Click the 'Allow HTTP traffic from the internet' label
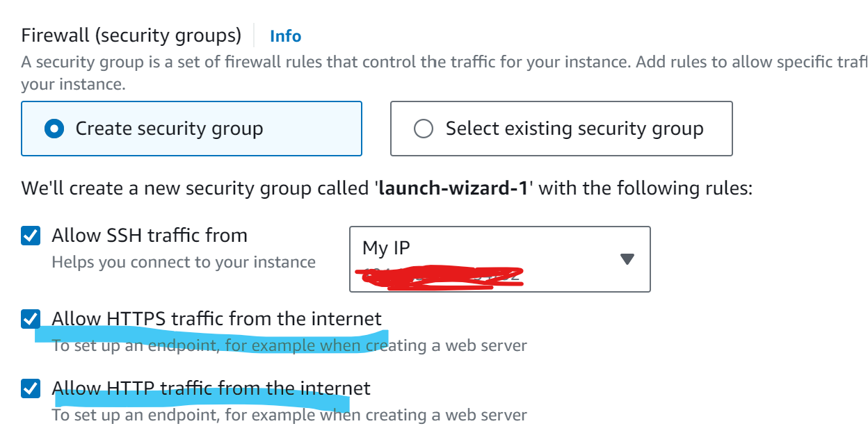Image resolution: width=868 pixels, height=442 pixels. (x=211, y=388)
